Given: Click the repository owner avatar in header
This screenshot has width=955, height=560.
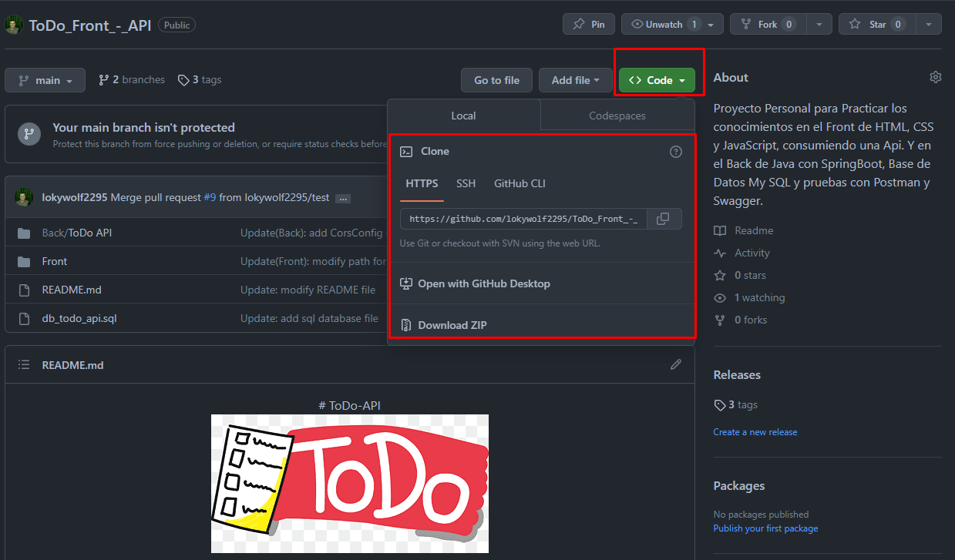Looking at the screenshot, I should click(13, 24).
